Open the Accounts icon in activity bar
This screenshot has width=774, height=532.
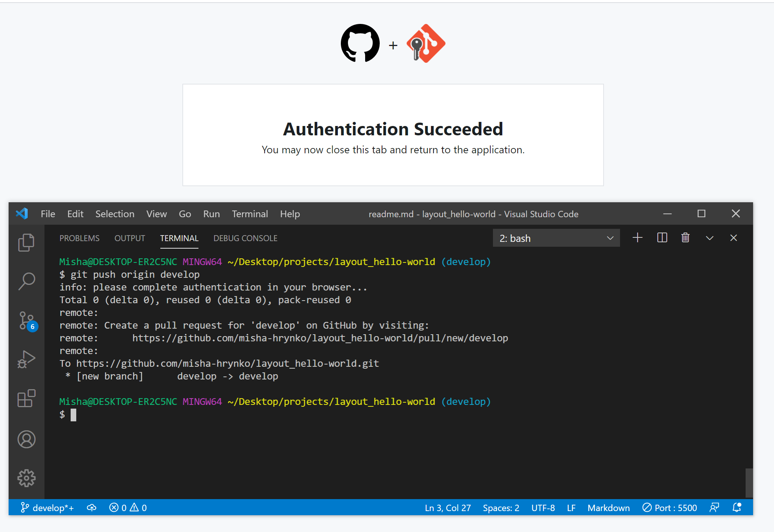click(x=26, y=439)
